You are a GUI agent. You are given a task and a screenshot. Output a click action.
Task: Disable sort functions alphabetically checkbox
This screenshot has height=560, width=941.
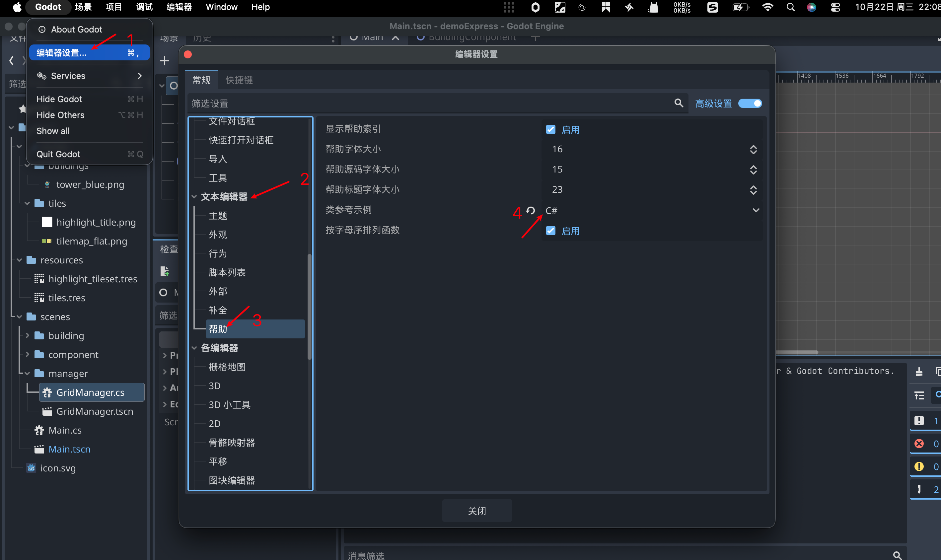click(550, 231)
